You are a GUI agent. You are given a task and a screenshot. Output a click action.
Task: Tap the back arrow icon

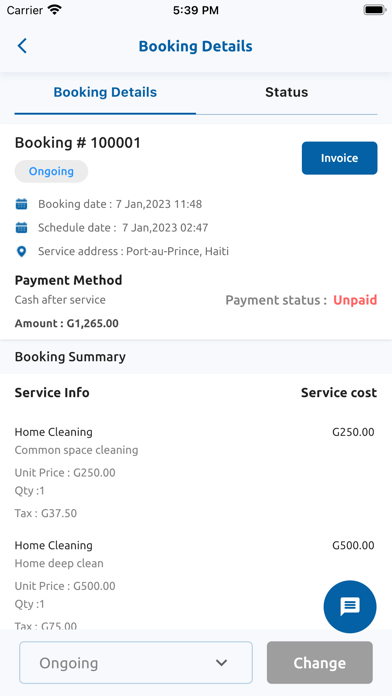[x=22, y=46]
